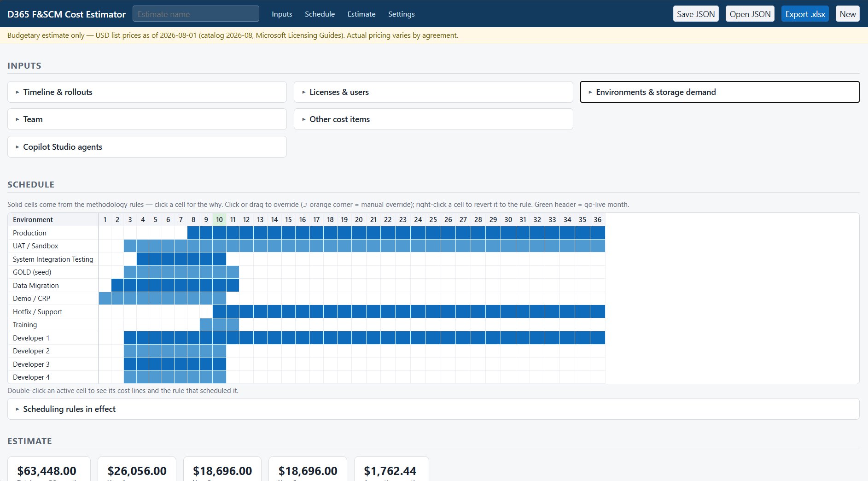
Task: Expand Environments & storage demand panel
Action: pos(720,92)
